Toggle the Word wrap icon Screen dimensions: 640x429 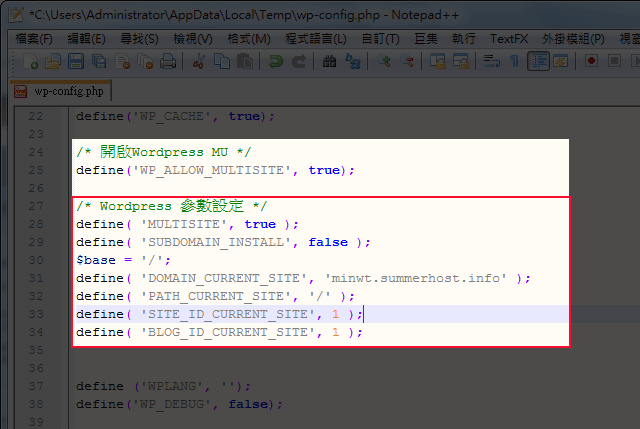pyautogui.click(x=491, y=62)
